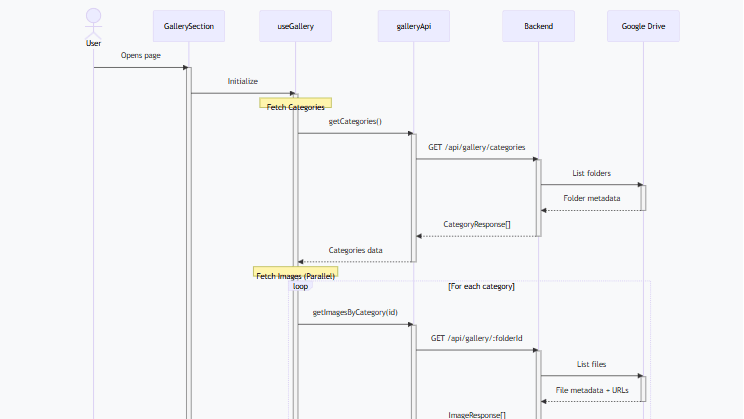Click the User actor stick figure icon
The image size is (744, 419).
(x=93, y=22)
